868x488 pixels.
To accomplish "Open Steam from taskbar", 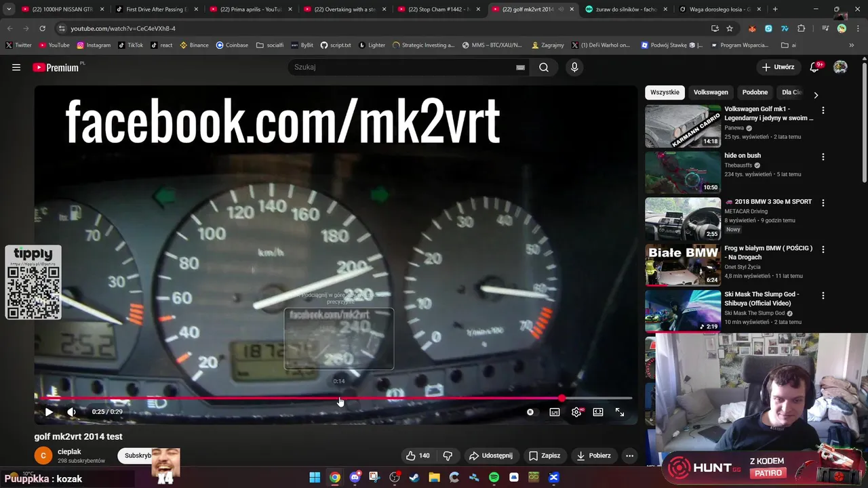I will 414,477.
